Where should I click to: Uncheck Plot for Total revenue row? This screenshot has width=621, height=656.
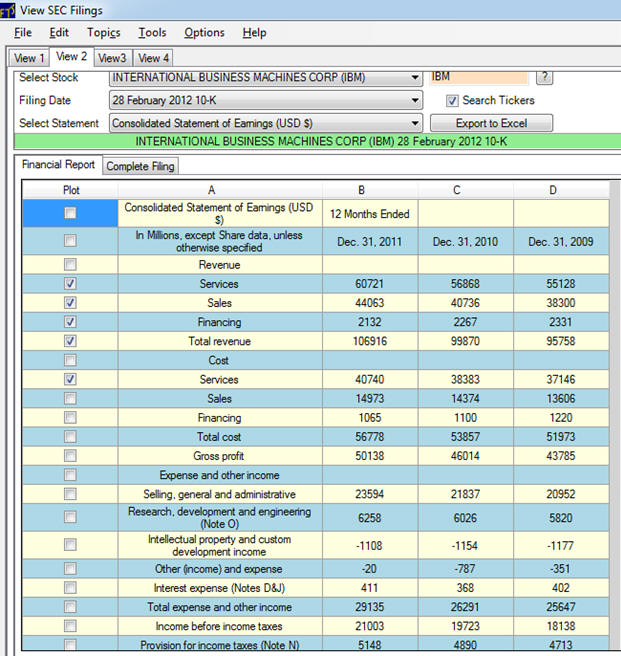coord(70,341)
